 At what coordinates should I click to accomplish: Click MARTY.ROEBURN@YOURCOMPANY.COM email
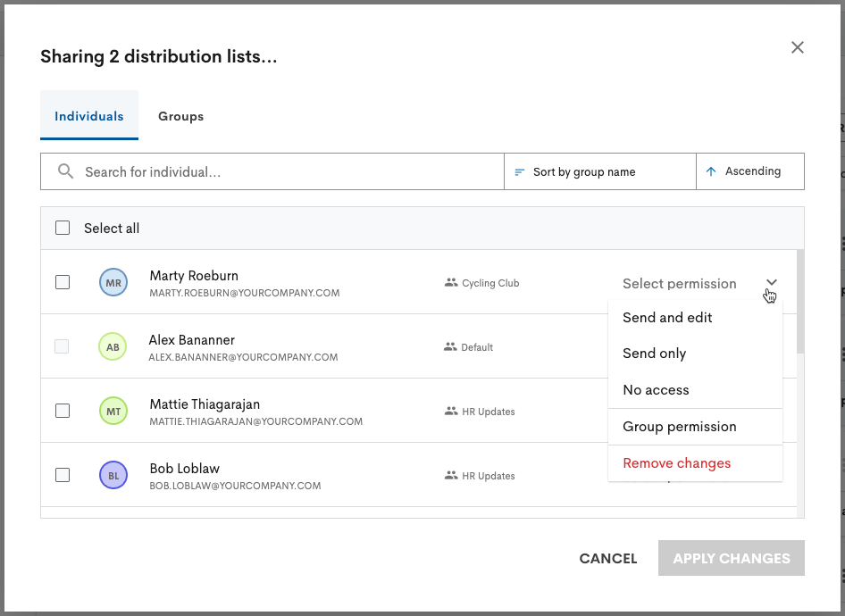(245, 293)
